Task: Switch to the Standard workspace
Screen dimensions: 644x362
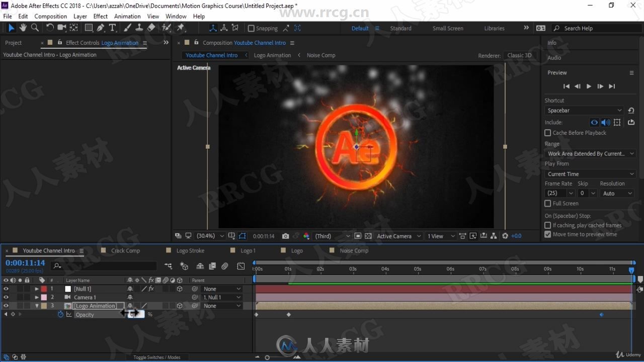Action: pyautogui.click(x=400, y=28)
